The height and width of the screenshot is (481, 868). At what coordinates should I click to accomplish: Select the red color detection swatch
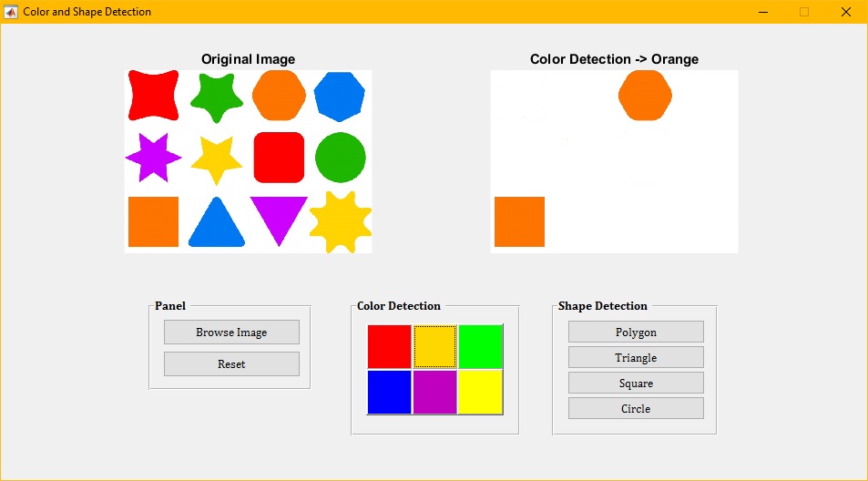click(390, 346)
